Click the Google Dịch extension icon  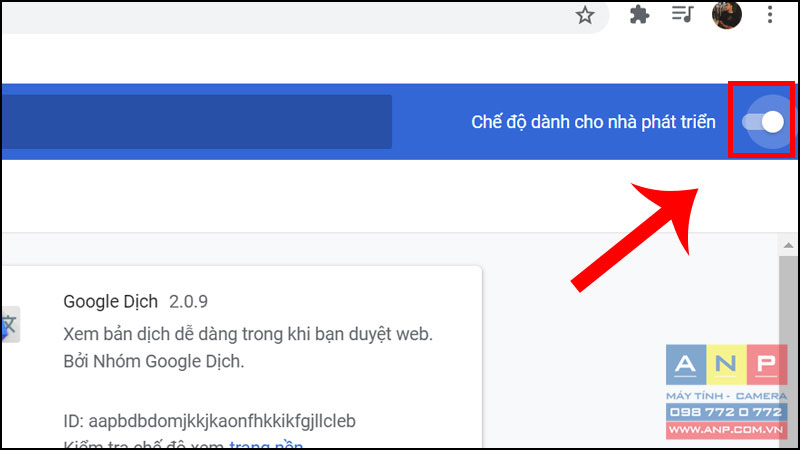pyautogui.click(x=10, y=324)
